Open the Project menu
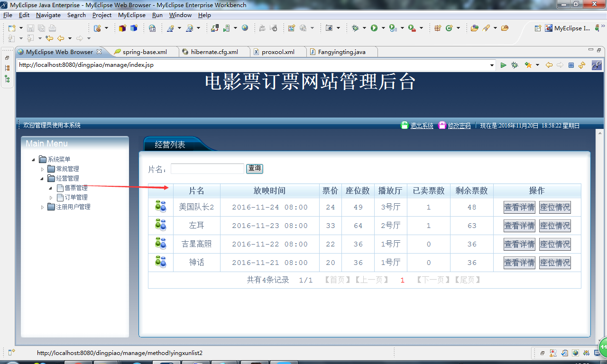The image size is (607, 364). click(102, 15)
